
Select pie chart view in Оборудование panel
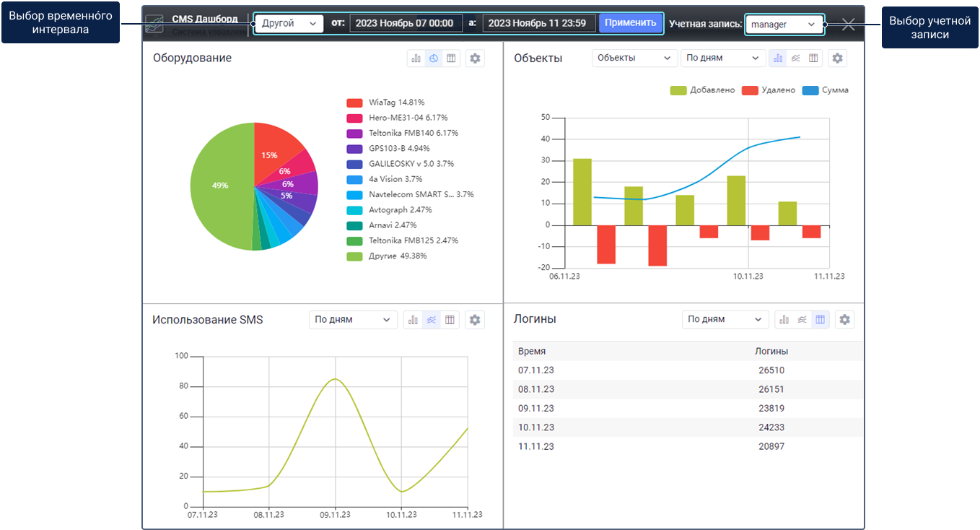[x=434, y=58]
